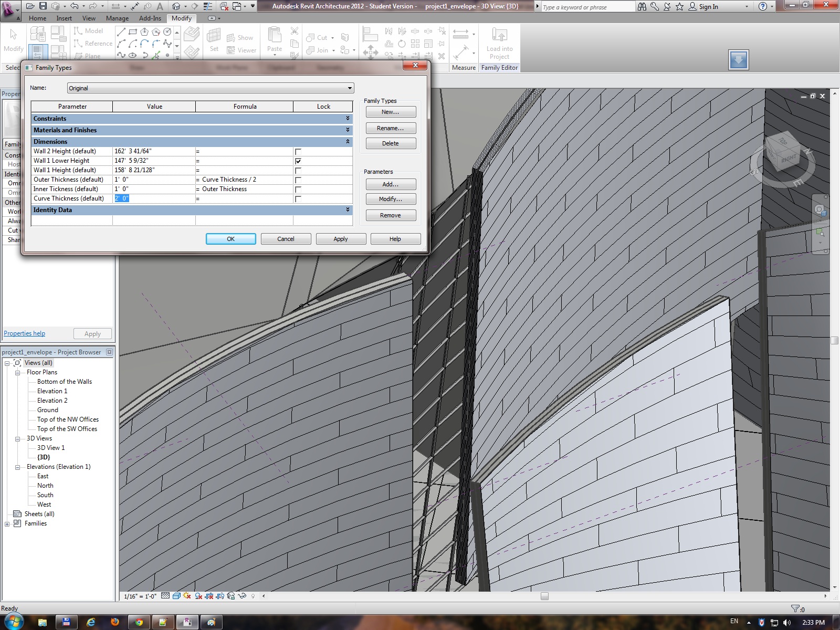Click the Open folder icon in quick access toolbar
Image resolution: width=840 pixels, height=630 pixels.
[x=30, y=6]
